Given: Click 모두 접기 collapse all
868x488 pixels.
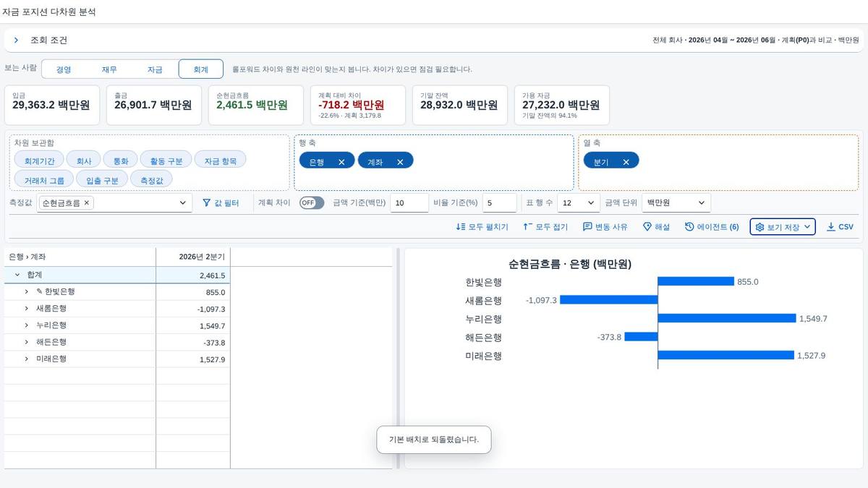Looking at the screenshot, I should tap(545, 227).
